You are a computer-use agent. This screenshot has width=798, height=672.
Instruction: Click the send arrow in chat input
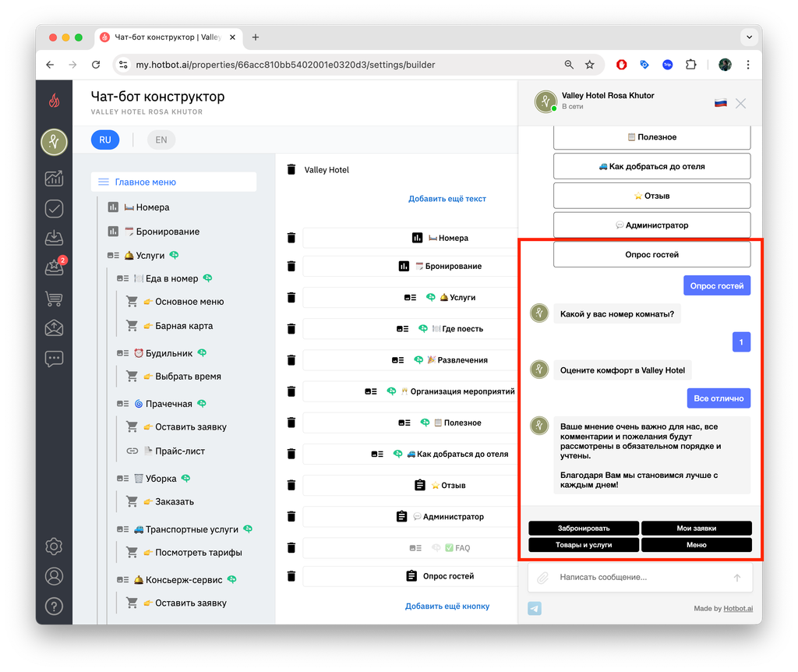737,578
